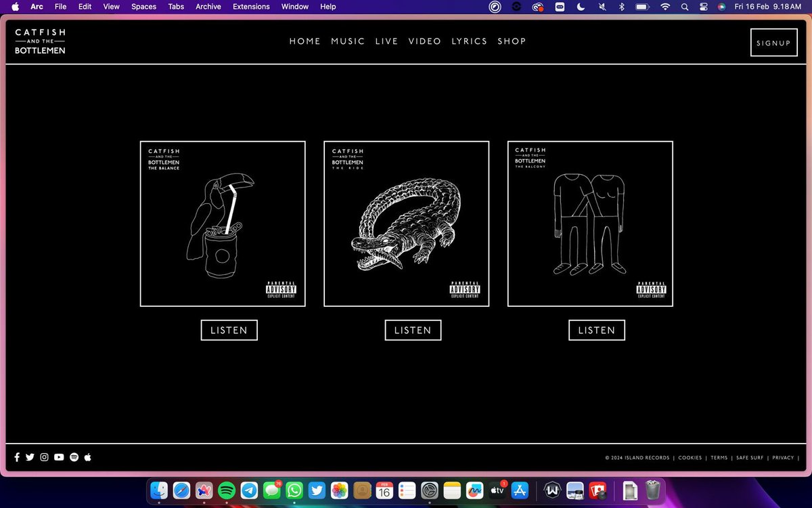
Task: Open the App Store from the dock
Action: [x=520, y=490]
